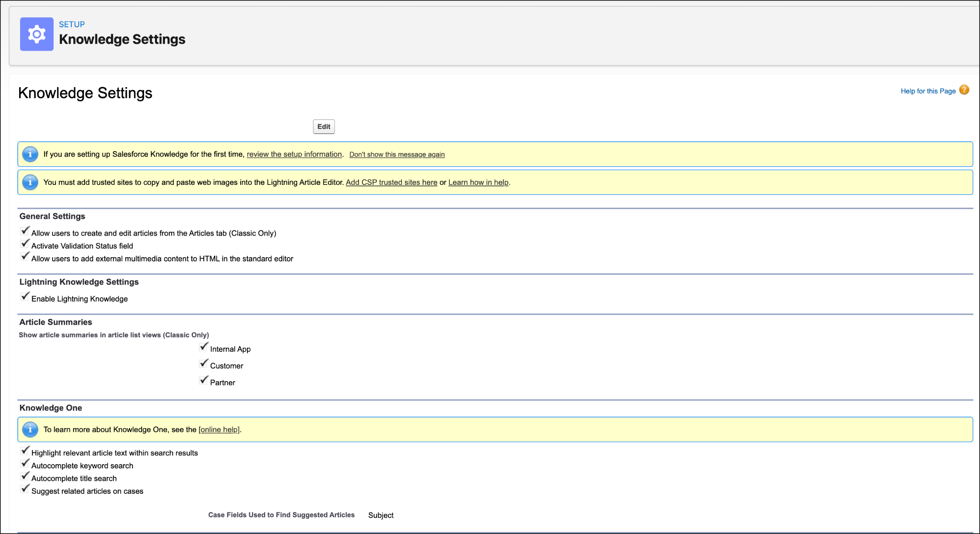Open the Knowledge One online help link
This screenshot has width=980, height=534.
pos(219,430)
